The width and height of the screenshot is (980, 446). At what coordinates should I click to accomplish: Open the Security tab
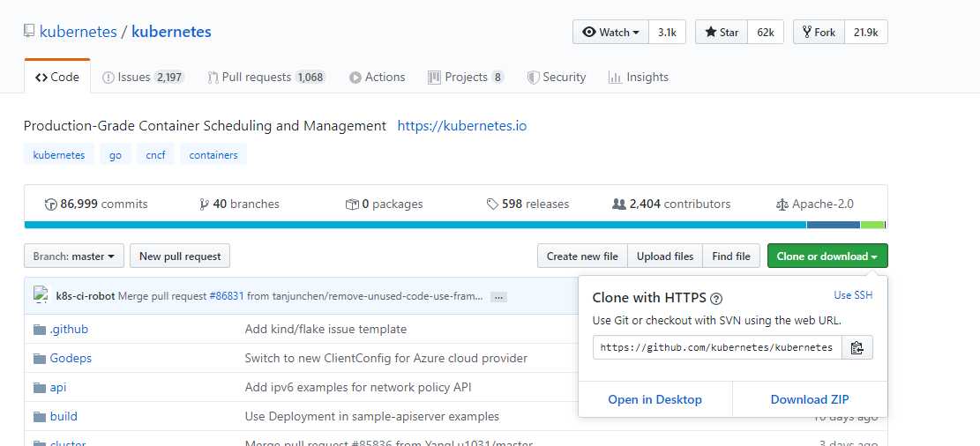[557, 77]
